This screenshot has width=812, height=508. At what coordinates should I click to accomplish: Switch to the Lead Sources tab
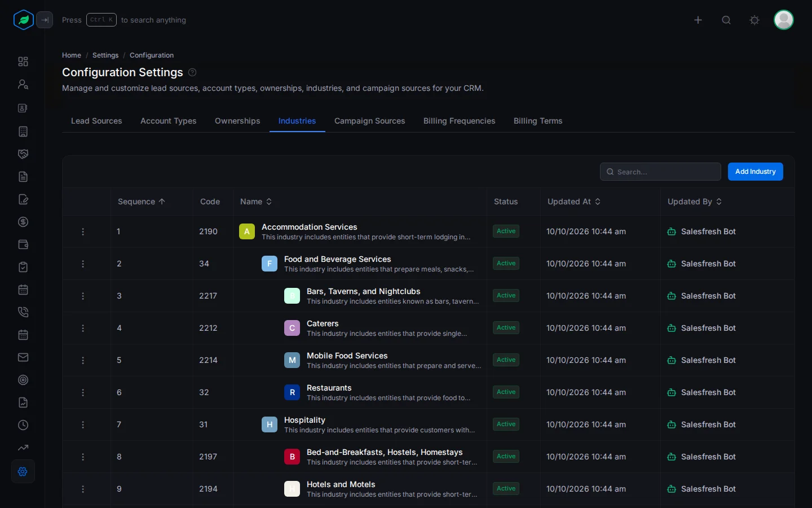(96, 121)
